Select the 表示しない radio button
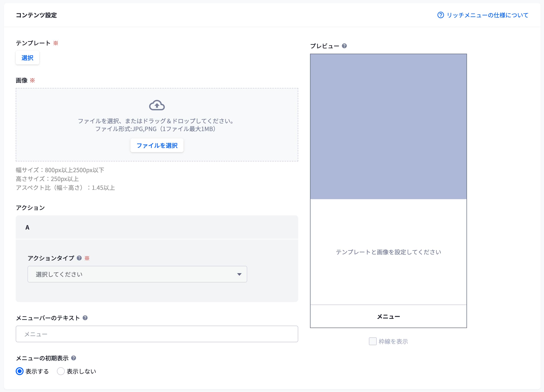 click(x=61, y=371)
